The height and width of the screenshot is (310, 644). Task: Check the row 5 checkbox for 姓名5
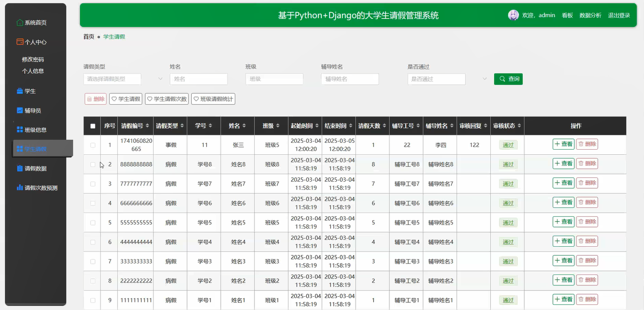pyautogui.click(x=93, y=223)
